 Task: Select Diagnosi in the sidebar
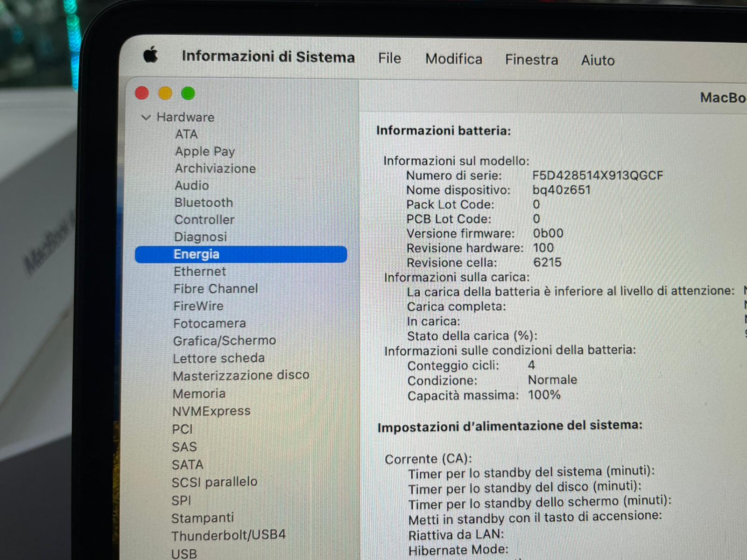pos(200,237)
